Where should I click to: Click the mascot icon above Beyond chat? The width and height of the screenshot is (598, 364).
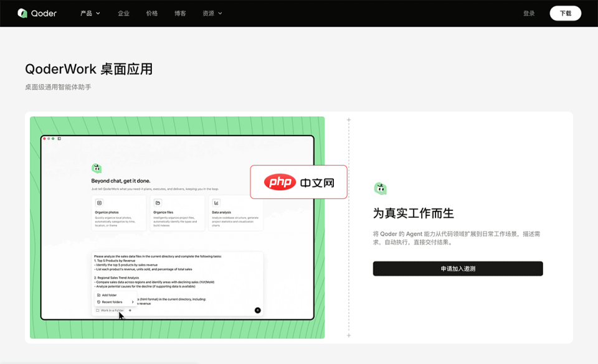click(97, 168)
